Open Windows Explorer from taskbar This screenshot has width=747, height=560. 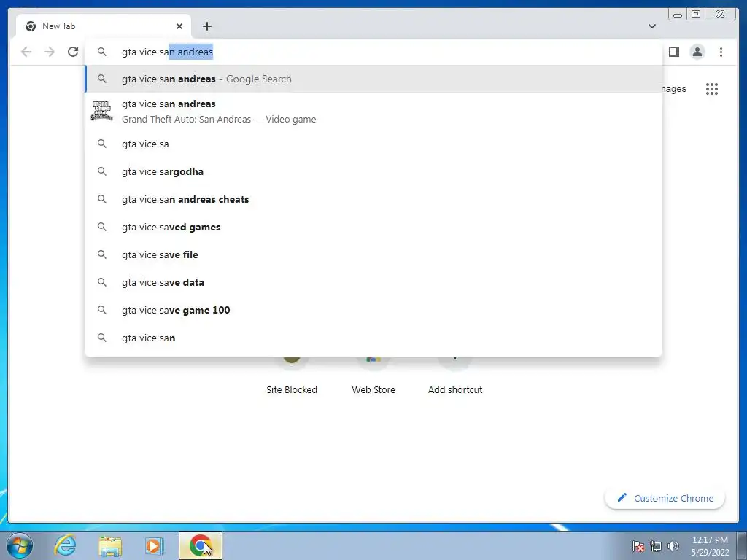[109, 545]
